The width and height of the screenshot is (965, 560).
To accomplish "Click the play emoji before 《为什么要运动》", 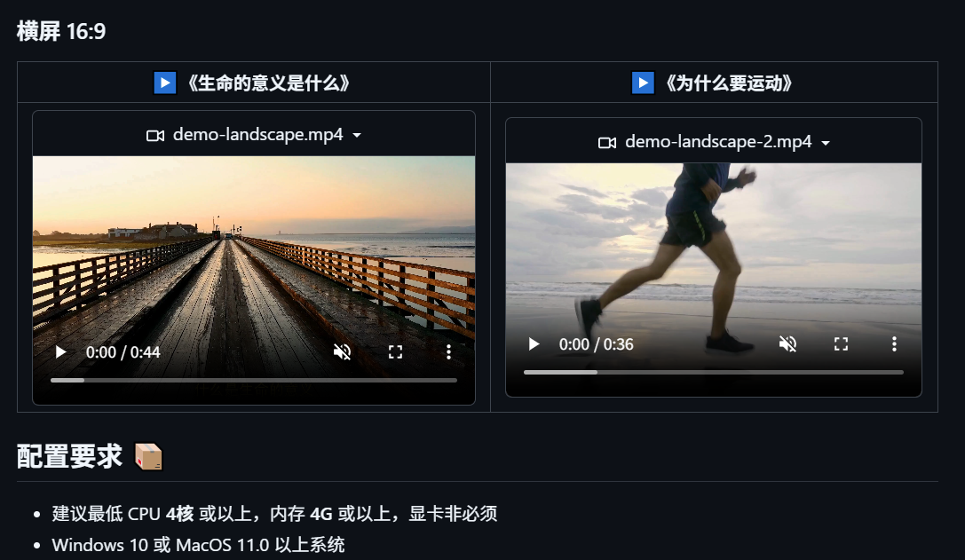I will pos(643,83).
